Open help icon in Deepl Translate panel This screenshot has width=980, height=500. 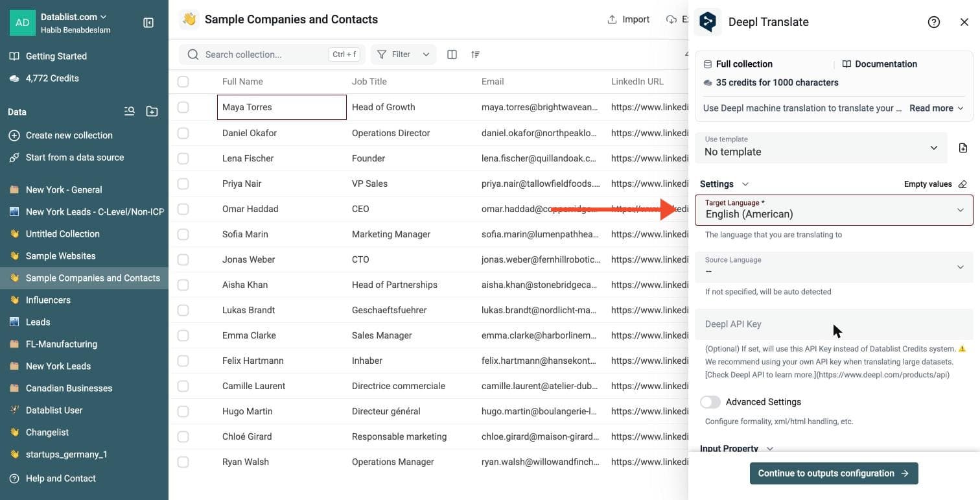934,22
